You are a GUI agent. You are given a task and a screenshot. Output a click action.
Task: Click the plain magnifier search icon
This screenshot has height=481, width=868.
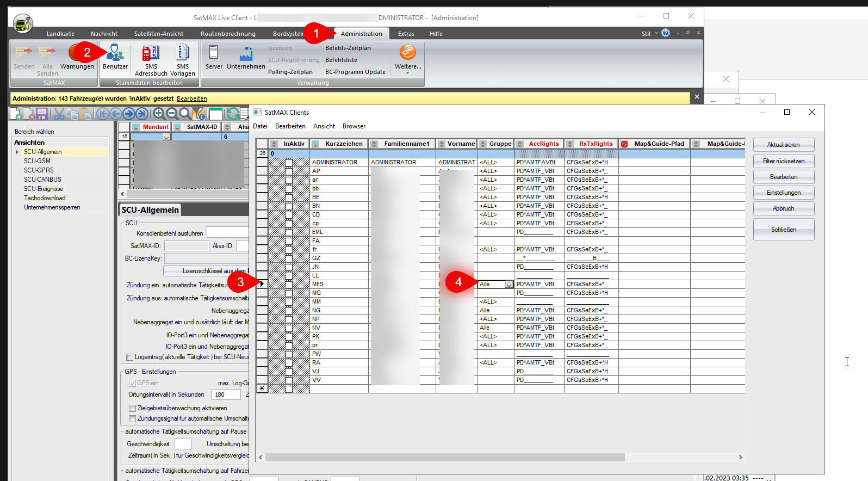click(185, 114)
